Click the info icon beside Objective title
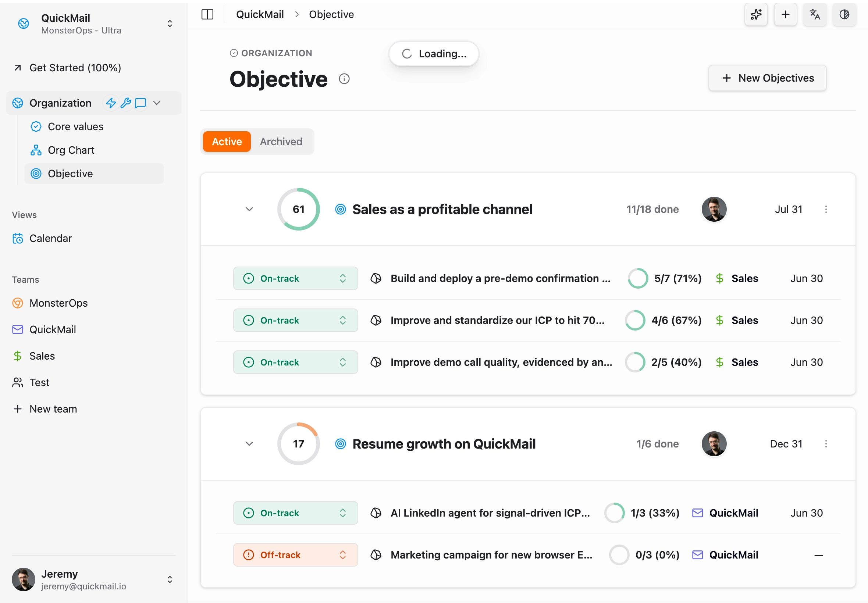This screenshot has height=603, width=868. 344,79
